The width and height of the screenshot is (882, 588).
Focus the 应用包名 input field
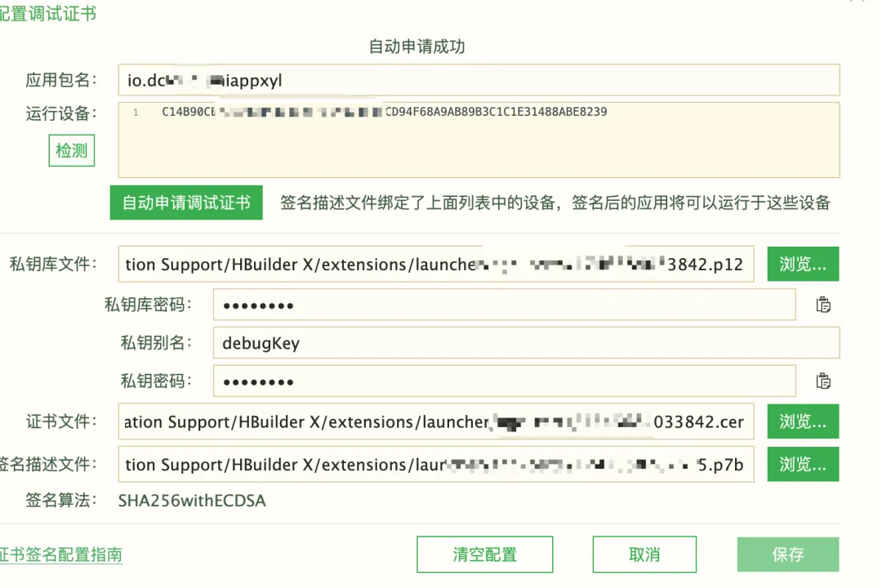tap(479, 80)
